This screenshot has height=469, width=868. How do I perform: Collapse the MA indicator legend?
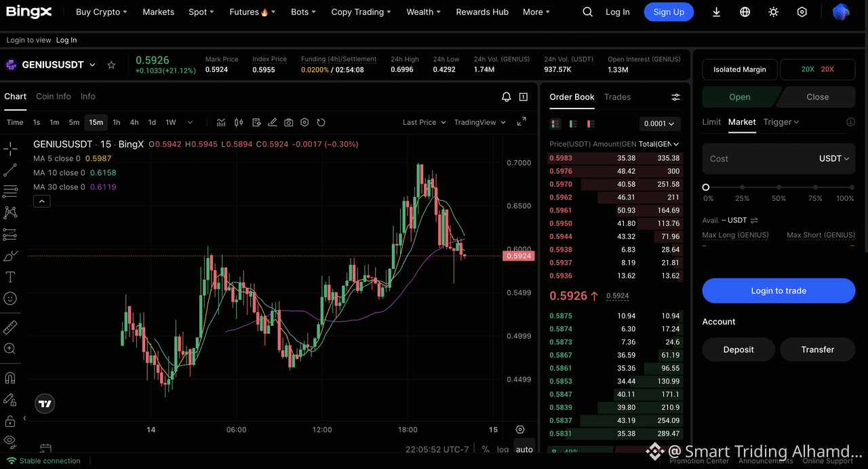point(41,202)
